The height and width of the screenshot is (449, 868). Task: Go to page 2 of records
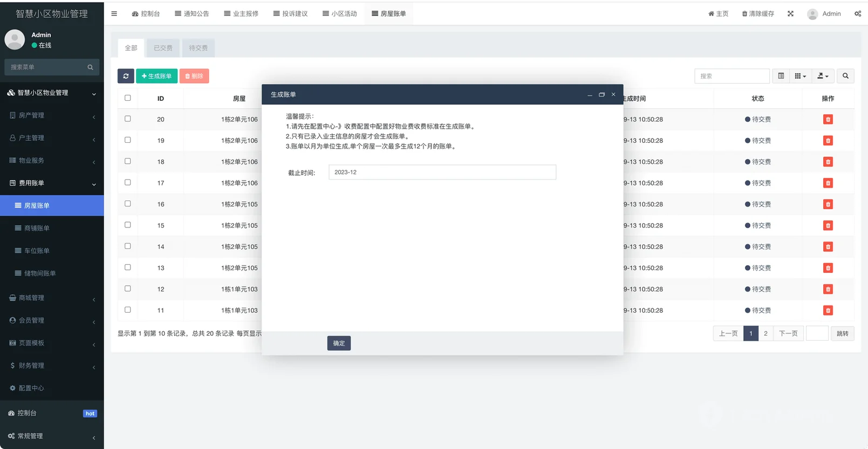click(x=765, y=334)
